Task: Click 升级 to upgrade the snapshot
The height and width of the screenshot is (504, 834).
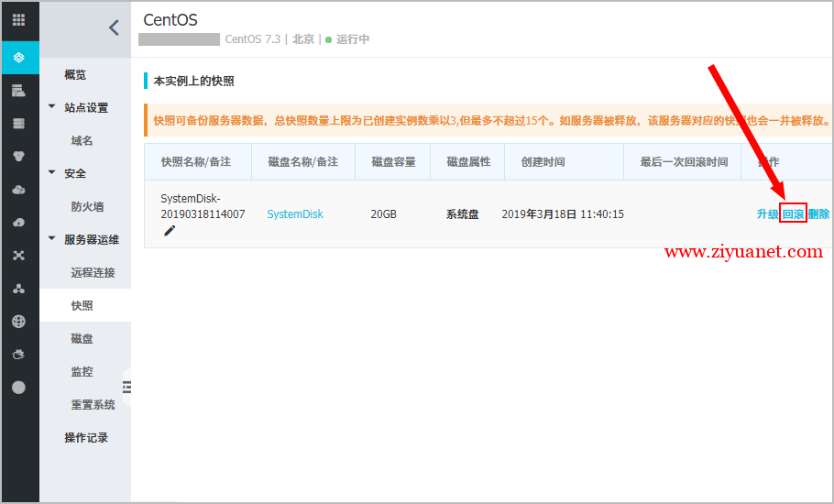Action: (767, 214)
